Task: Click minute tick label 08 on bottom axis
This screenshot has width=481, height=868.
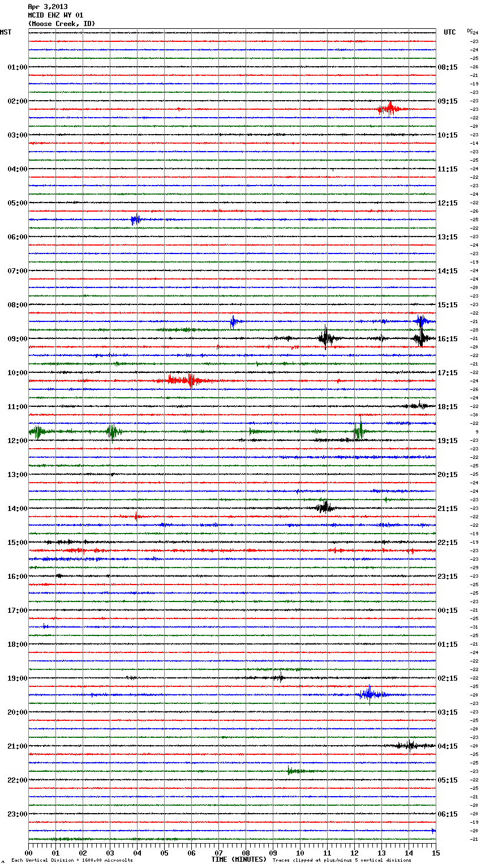Action: tap(246, 853)
